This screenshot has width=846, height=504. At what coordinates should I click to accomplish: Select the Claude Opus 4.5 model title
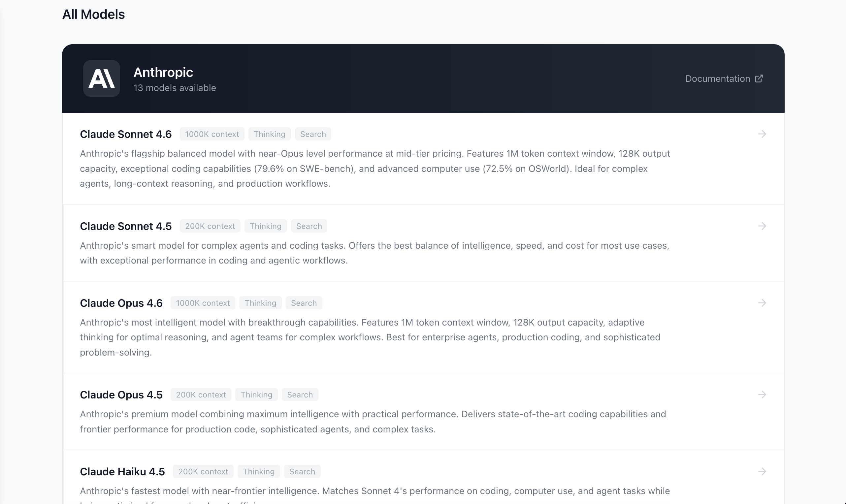pyautogui.click(x=121, y=394)
